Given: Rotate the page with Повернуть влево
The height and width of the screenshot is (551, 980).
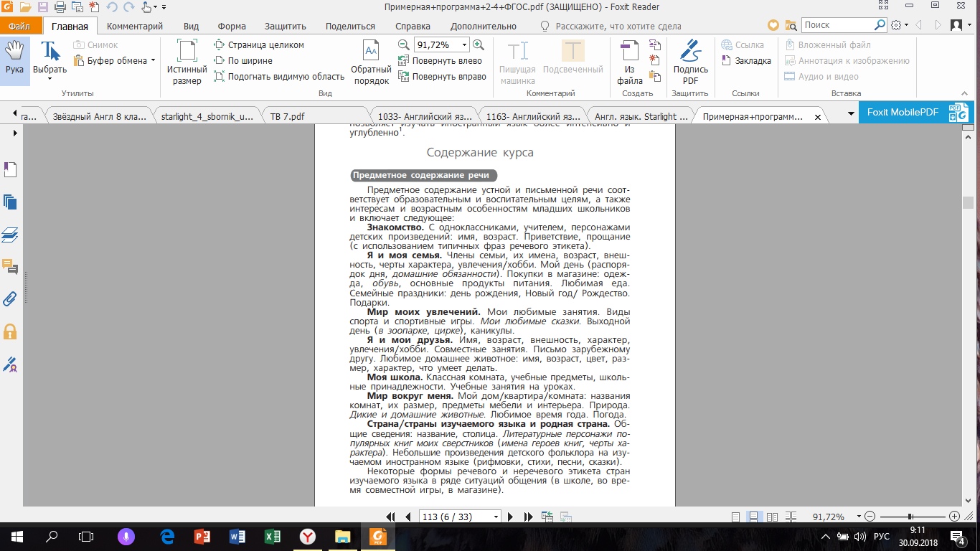Looking at the screenshot, I should pyautogui.click(x=439, y=61).
